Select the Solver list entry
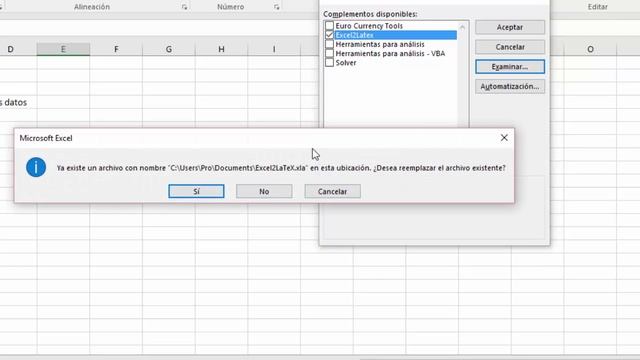 346,62
